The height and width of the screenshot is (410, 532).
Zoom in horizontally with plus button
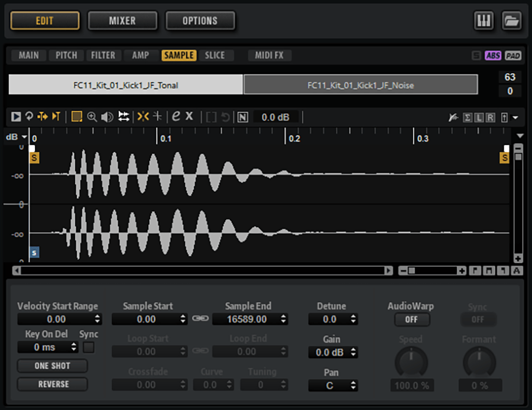pos(462,271)
